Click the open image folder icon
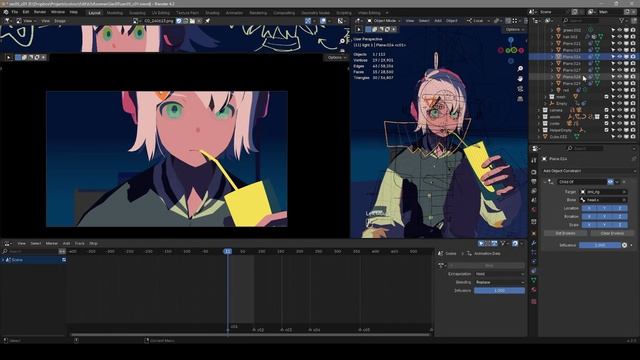The height and width of the screenshot is (360, 640). [192, 20]
